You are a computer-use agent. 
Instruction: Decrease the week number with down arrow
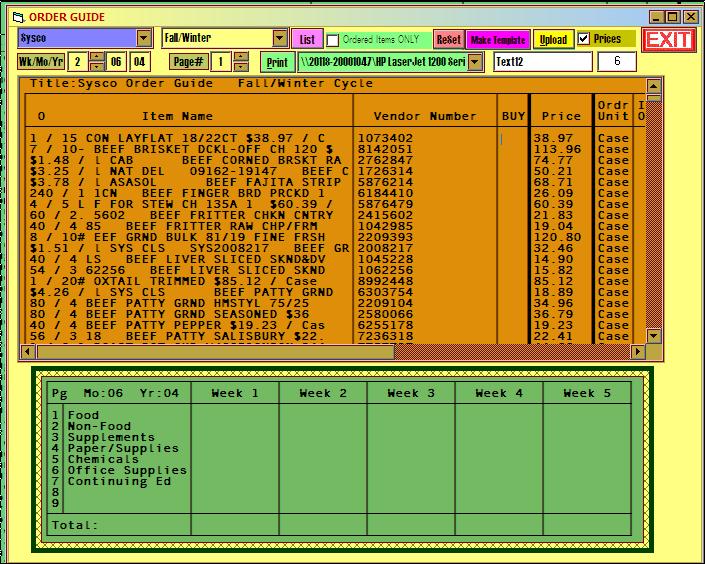(x=97, y=67)
